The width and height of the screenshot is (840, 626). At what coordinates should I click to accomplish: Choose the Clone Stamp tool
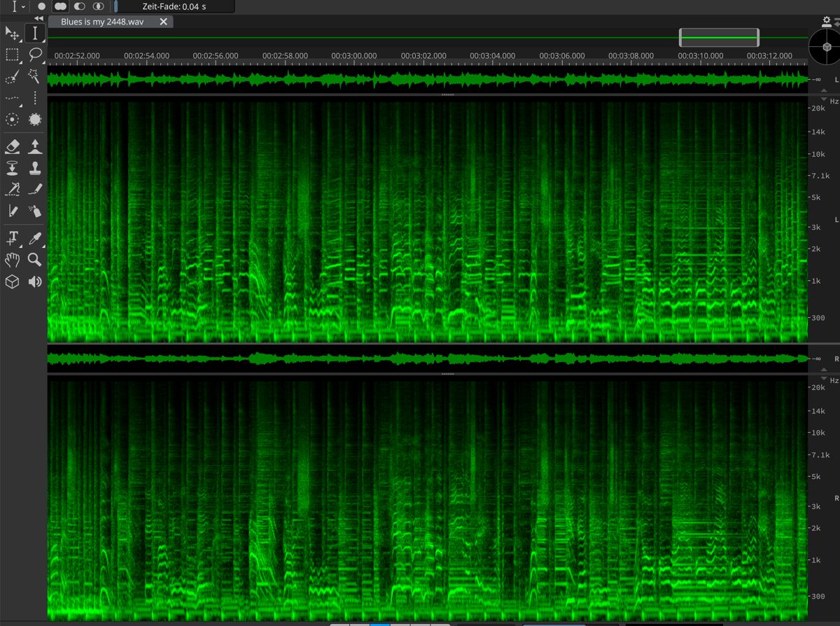pyautogui.click(x=35, y=167)
